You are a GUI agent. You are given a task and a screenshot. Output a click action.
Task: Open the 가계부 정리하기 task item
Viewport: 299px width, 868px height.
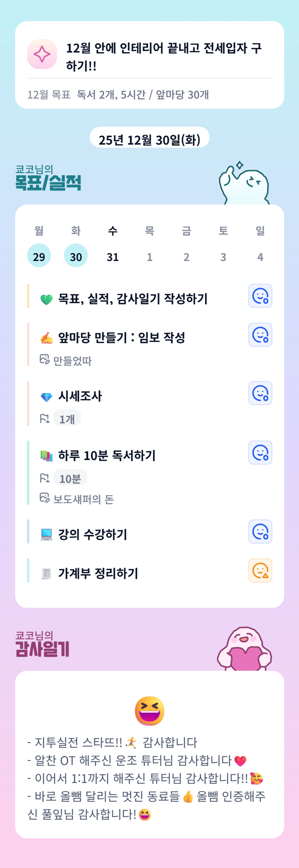point(98,573)
